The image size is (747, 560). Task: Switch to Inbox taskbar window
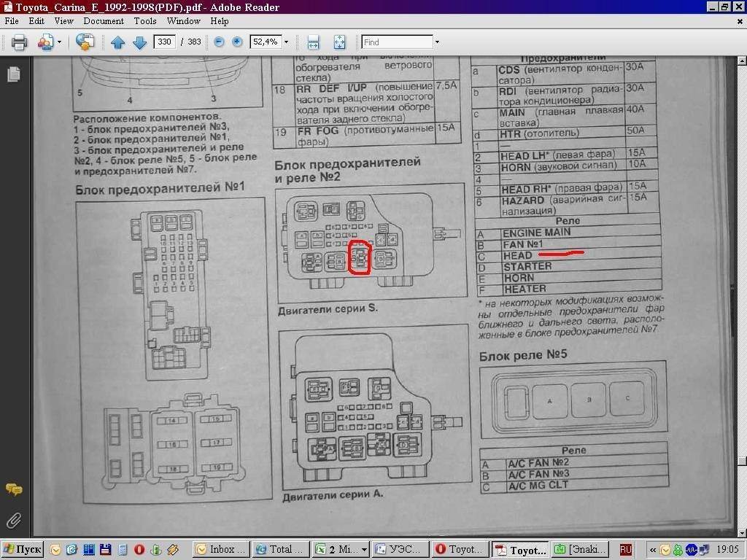(x=222, y=549)
